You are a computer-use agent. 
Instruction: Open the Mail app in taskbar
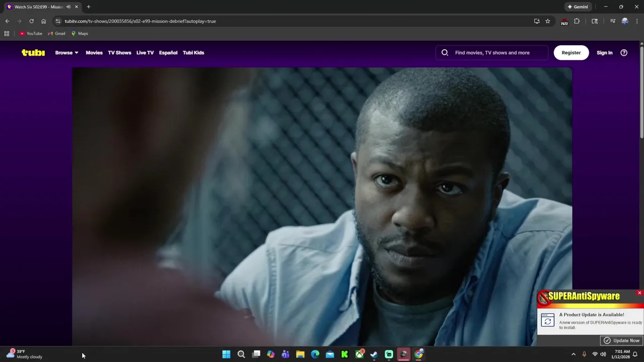[x=330, y=354]
